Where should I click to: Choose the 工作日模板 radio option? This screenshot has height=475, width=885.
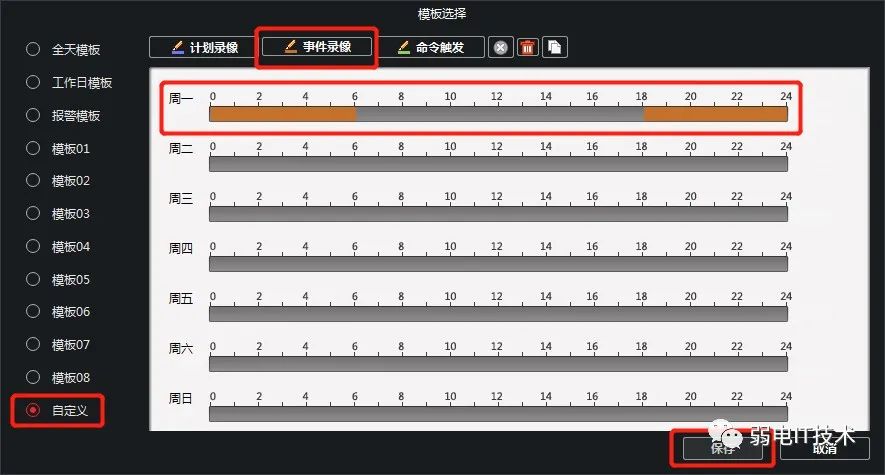coord(33,82)
